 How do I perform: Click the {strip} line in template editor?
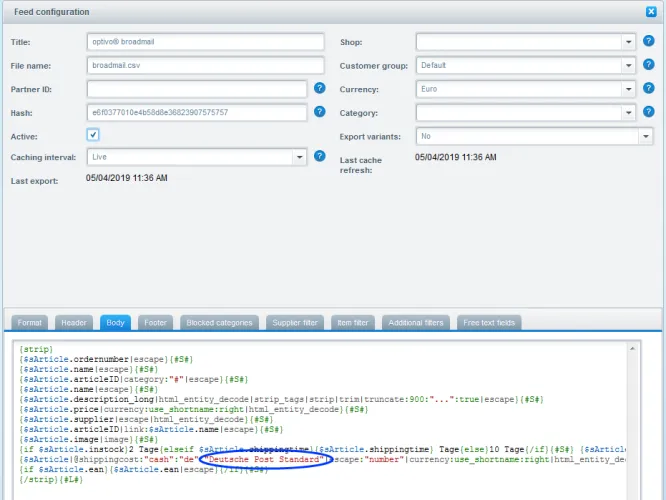(36, 349)
